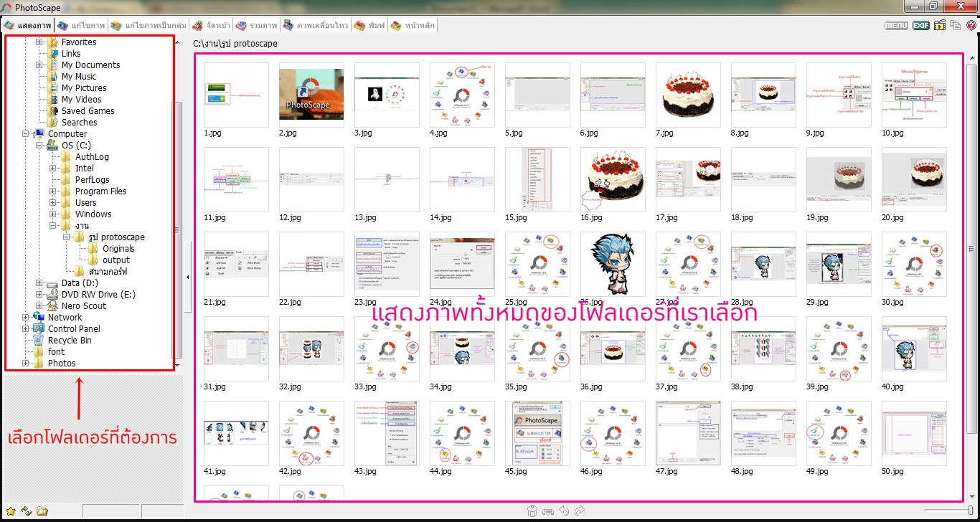This screenshot has width=980, height=522.
Task: Select the Photos folder in the tree
Action: click(x=62, y=364)
